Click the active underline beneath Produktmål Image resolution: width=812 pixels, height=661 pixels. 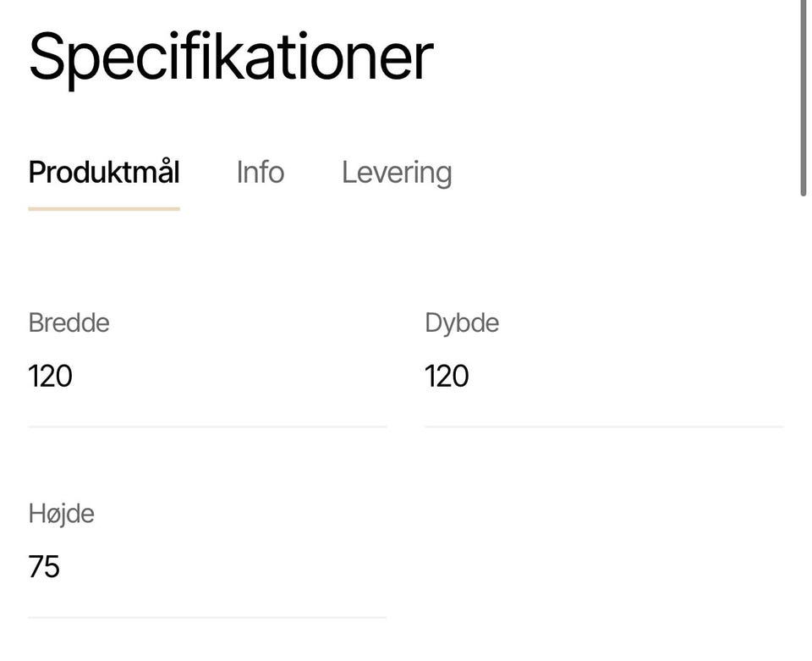point(104,208)
